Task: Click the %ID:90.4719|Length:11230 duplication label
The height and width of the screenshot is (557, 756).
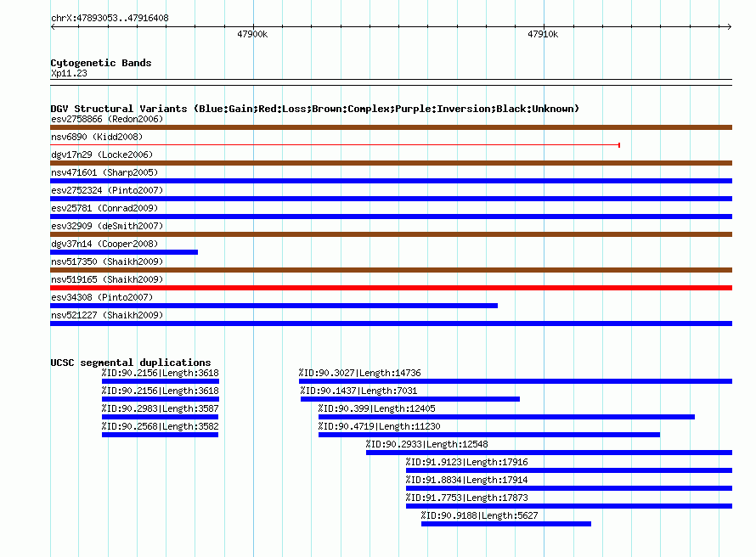Action: 379,426
